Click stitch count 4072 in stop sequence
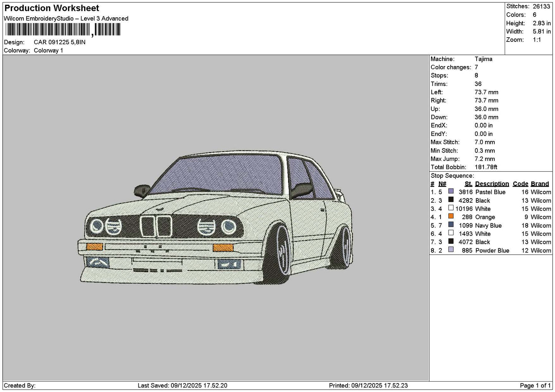 466,242
